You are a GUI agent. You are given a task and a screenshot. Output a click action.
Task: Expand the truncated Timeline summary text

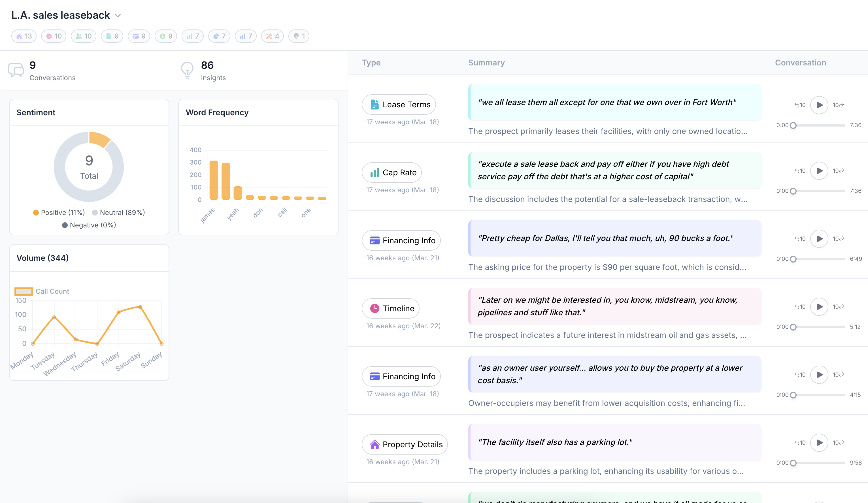click(x=607, y=335)
